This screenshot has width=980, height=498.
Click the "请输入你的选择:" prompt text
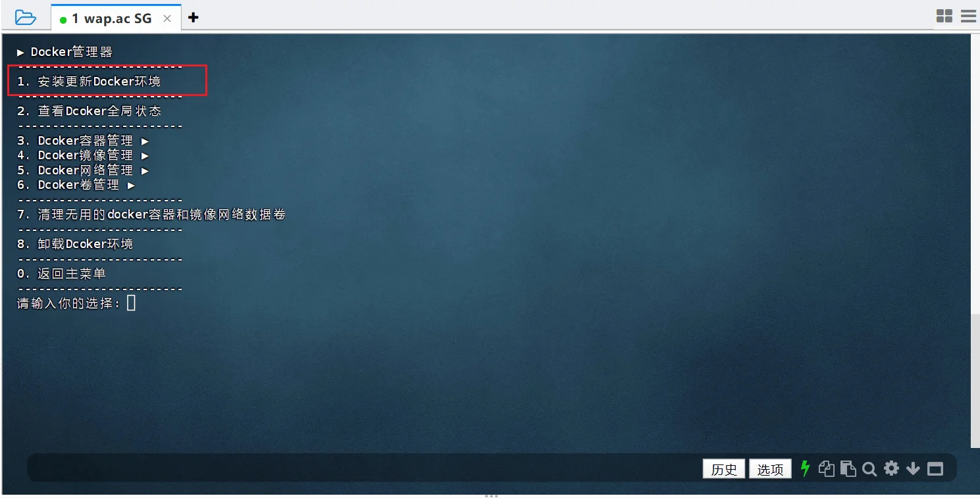coord(69,303)
